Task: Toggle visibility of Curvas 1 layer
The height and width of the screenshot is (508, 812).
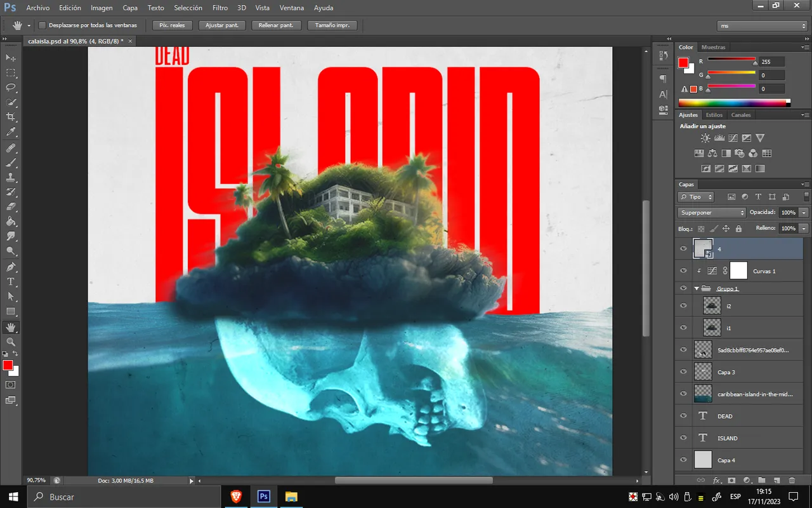Action: click(x=683, y=271)
